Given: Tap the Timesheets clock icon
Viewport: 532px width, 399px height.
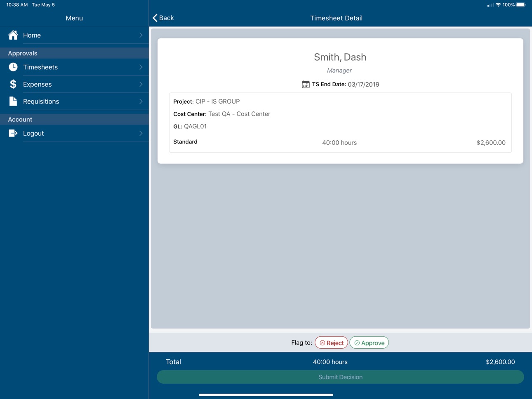Looking at the screenshot, I should (x=13, y=67).
